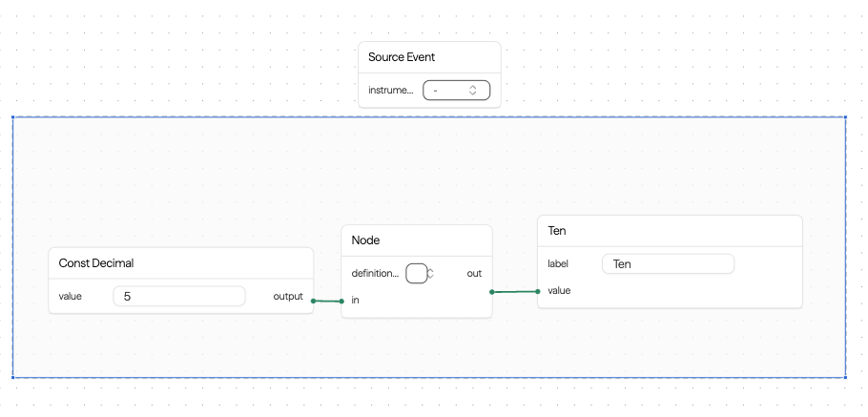
Task: Click the in port of Node
Action: 341,302
